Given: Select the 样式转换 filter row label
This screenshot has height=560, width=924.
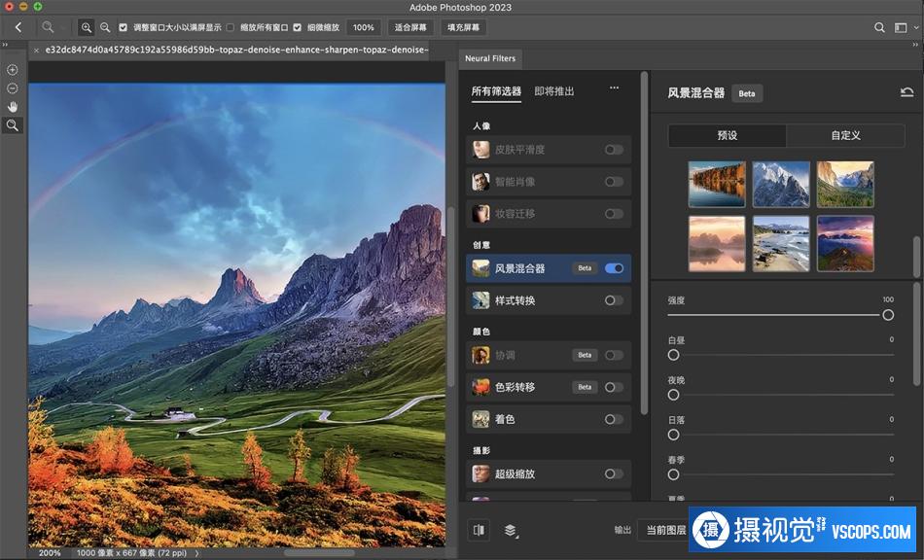Looking at the screenshot, I should (x=515, y=300).
